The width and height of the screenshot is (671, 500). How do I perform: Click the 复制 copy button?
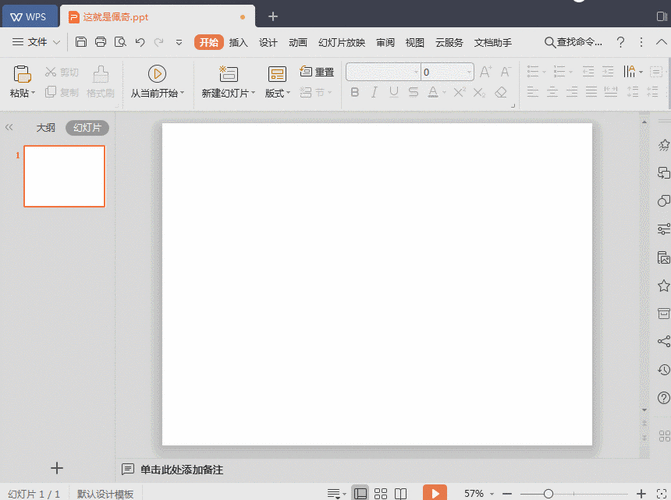[62, 92]
